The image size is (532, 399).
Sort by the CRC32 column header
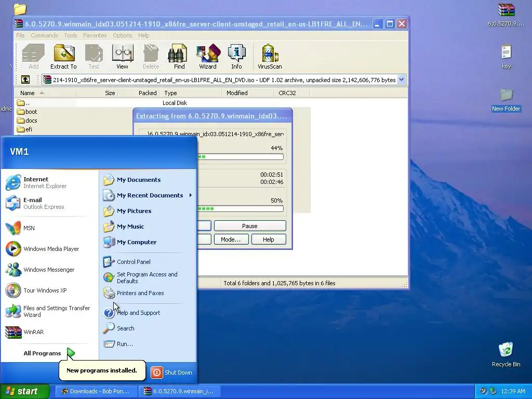coord(291,93)
